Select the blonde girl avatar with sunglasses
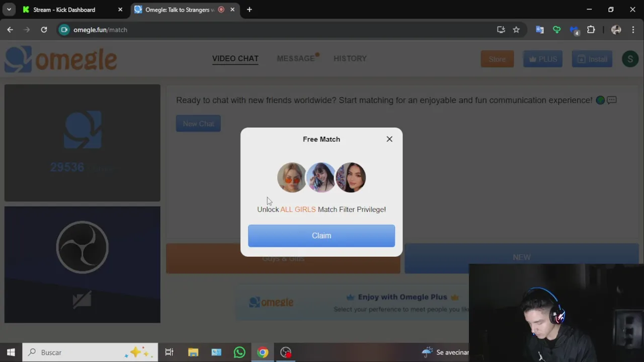 point(291,177)
